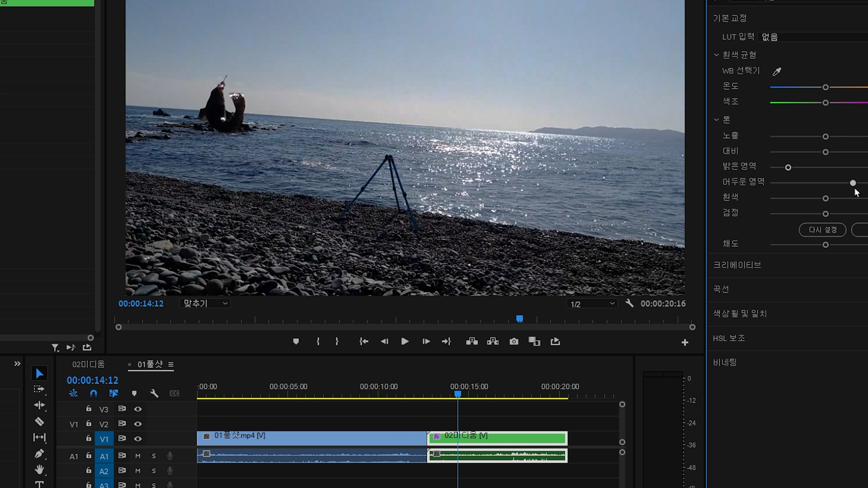Open the 1/2 playback resolution dropdown

(592, 304)
